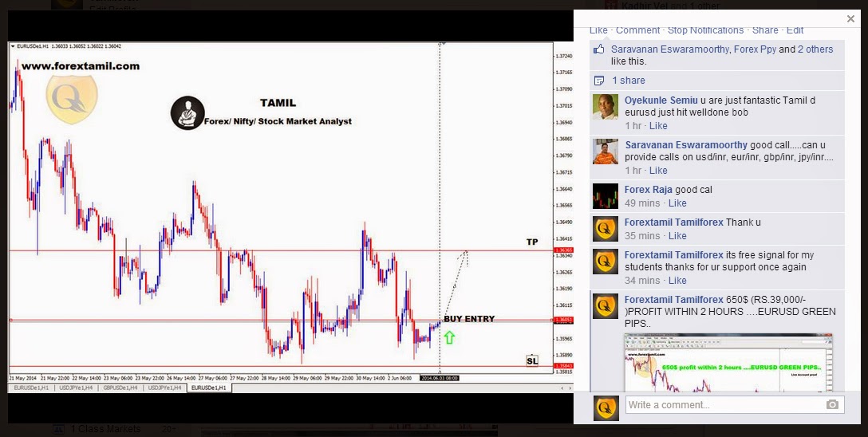Viewport: 868px width, 437px height.
Task: Click the green buy arrow on chart
Action: (x=449, y=337)
